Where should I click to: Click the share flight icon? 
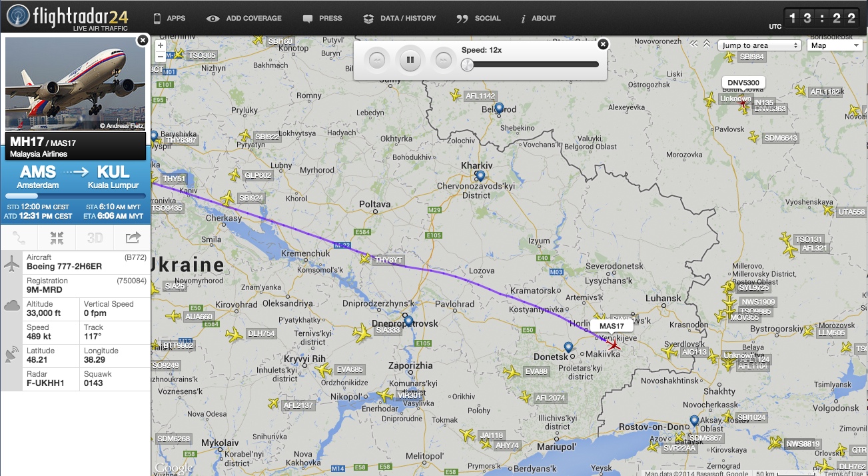pyautogui.click(x=132, y=237)
